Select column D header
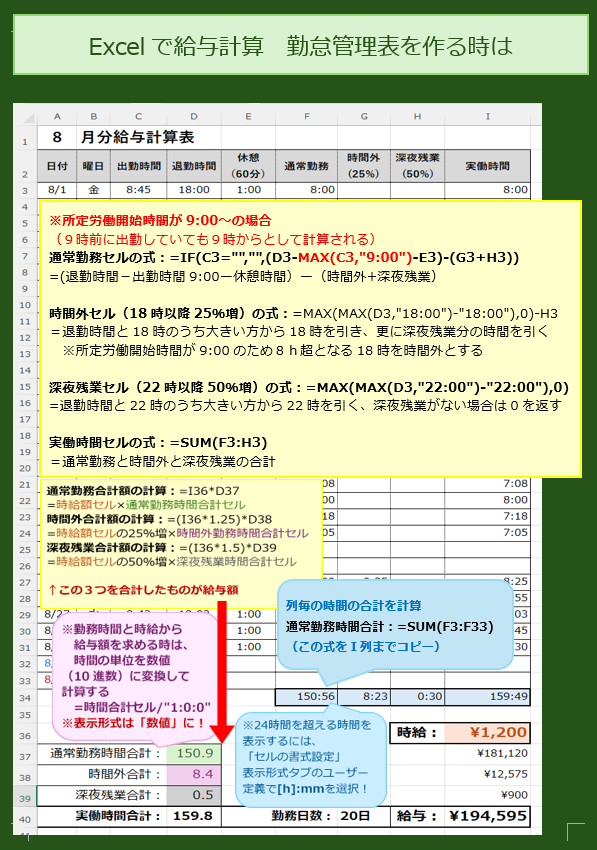The height and width of the screenshot is (850, 597). click(x=194, y=117)
